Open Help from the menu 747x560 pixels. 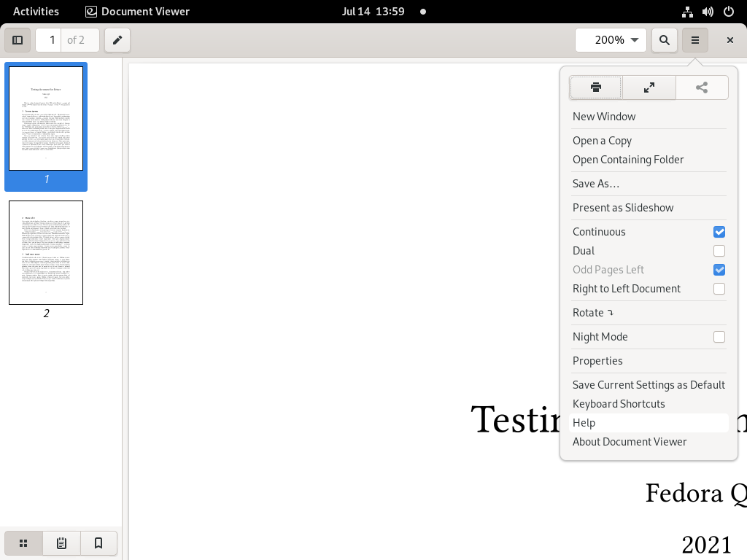pos(649,423)
